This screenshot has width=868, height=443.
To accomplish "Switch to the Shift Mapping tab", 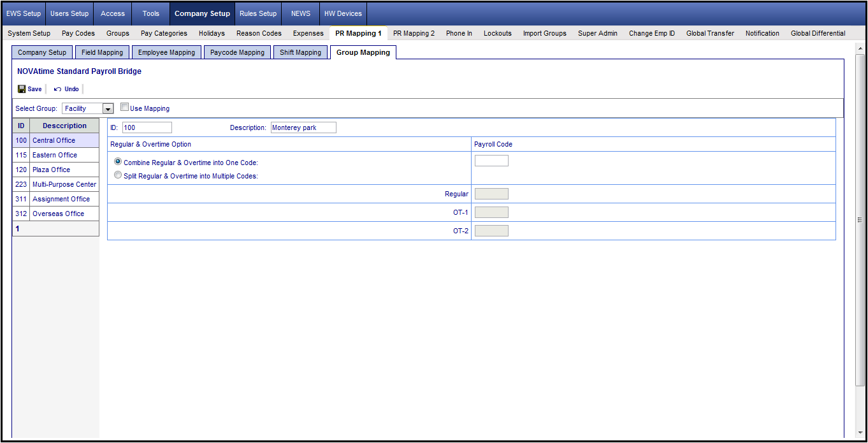I will [301, 52].
